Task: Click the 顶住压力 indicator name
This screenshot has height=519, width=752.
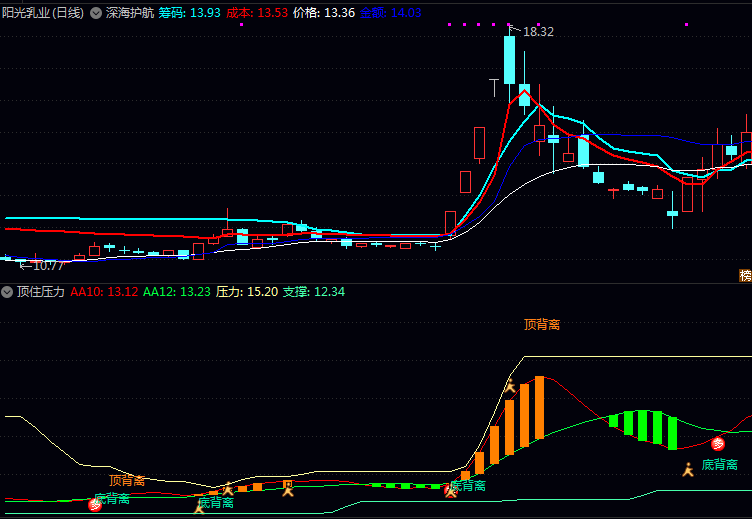Action: click(x=41, y=292)
